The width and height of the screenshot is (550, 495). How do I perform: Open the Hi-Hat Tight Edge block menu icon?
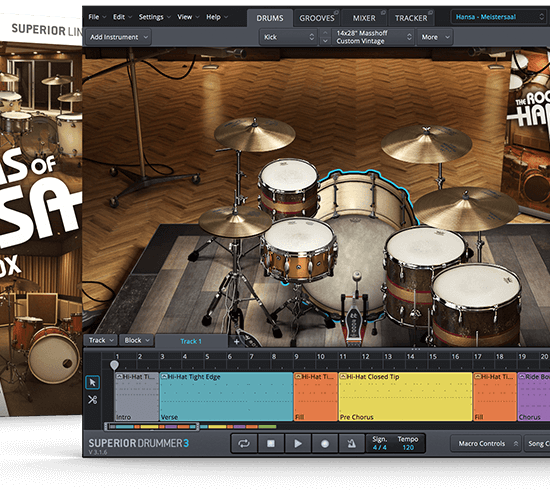164,377
